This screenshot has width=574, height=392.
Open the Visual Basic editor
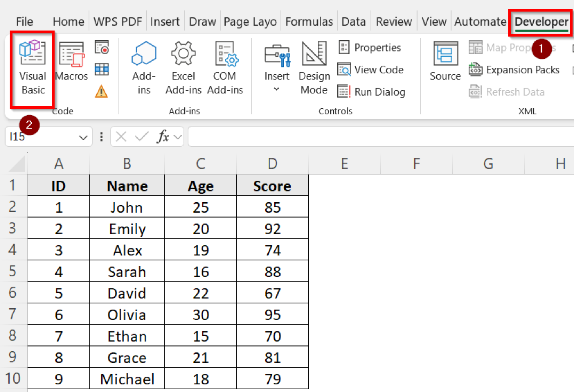(33, 68)
